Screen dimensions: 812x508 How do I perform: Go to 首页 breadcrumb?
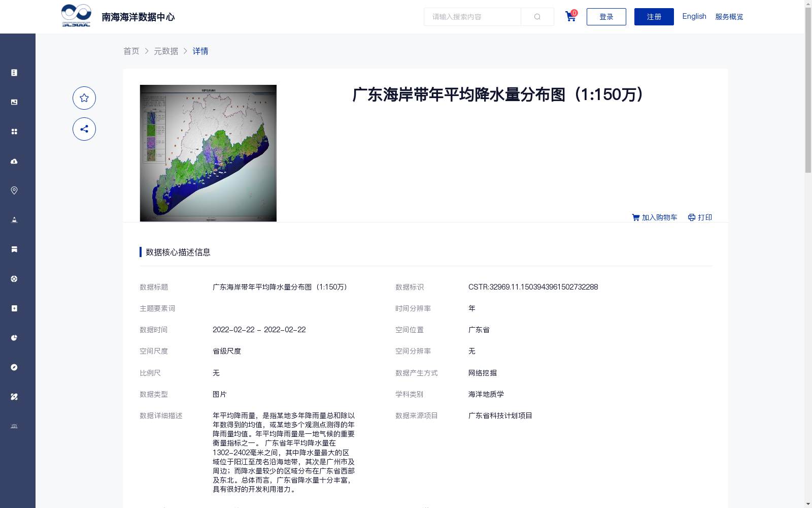coord(131,51)
